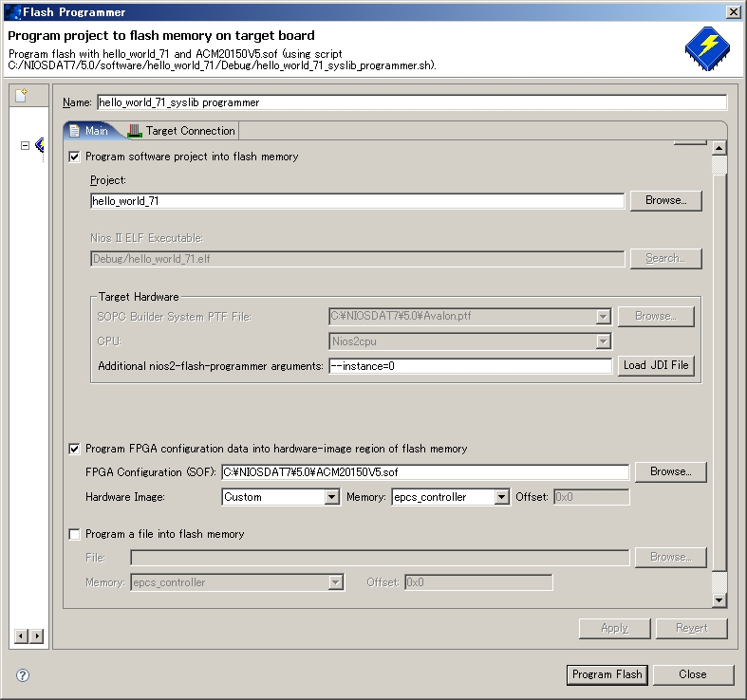Click the vertical scrollbar track in Main tab
This screenshot has height=700, width=747.
[719, 379]
